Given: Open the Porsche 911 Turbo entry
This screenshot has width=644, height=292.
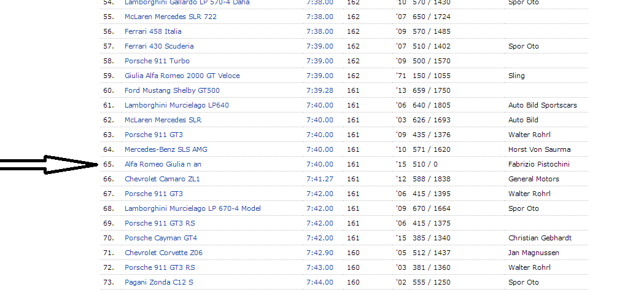Looking at the screenshot, I should [157, 61].
